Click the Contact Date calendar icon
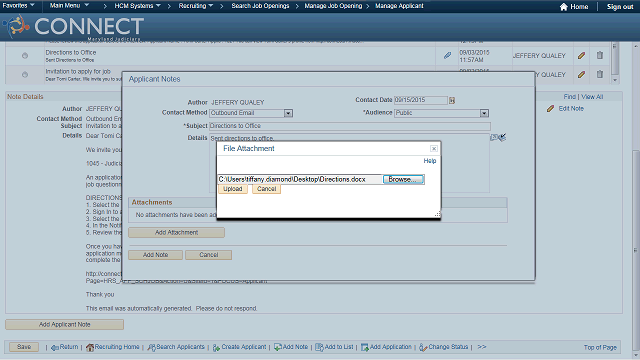This screenshot has height=360, width=640. pos(452,100)
